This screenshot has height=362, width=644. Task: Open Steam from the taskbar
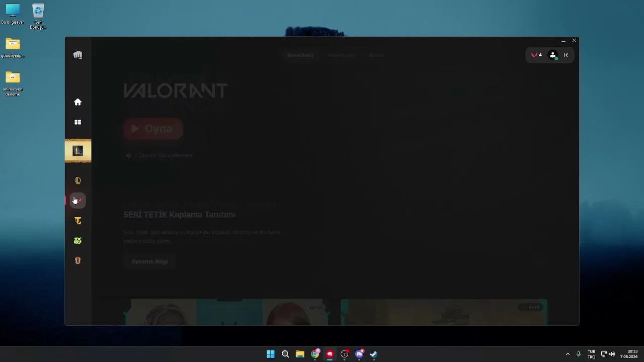point(374,354)
